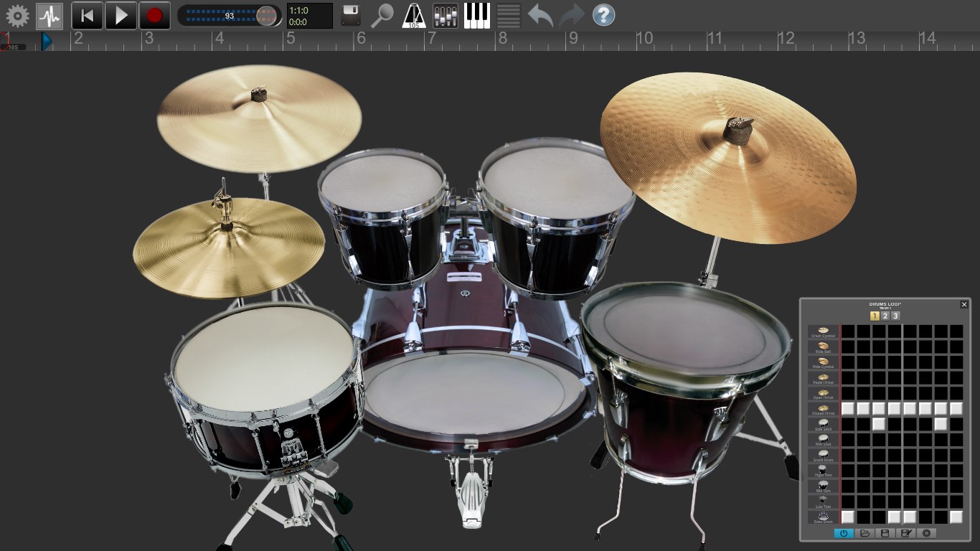Toggle the first Bass Drum step

pyautogui.click(x=849, y=515)
